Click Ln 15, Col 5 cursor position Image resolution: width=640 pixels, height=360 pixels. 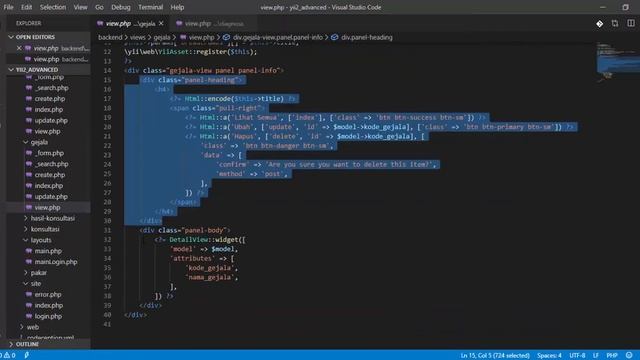point(495,355)
